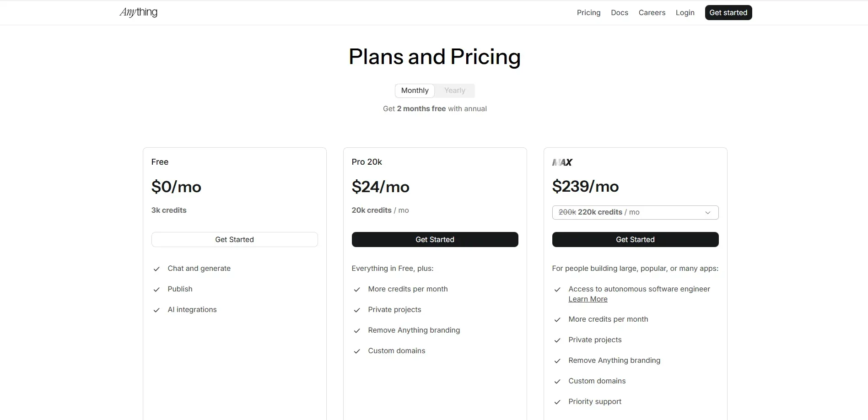This screenshot has width=868, height=420.
Task: Click Get Started on the MAX plan
Action: point(635,239)
